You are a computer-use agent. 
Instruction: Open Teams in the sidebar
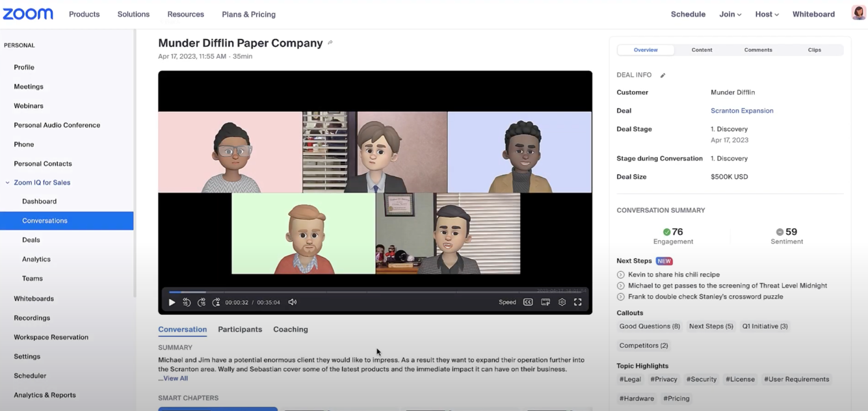33,278
